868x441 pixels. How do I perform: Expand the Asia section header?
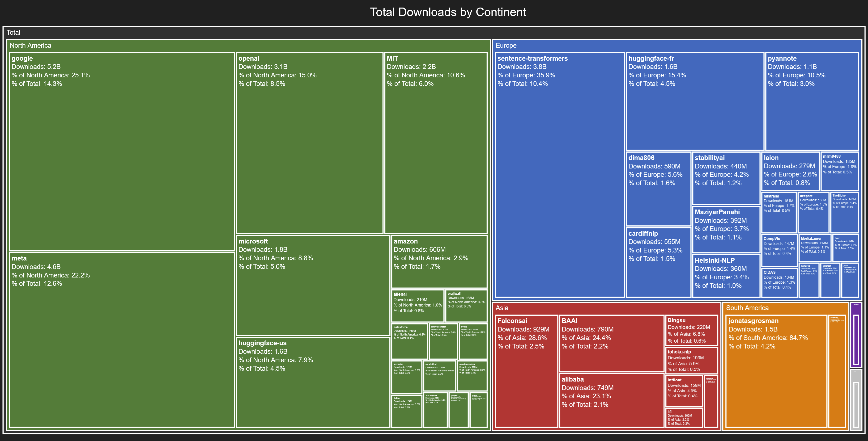pos(502,307)
